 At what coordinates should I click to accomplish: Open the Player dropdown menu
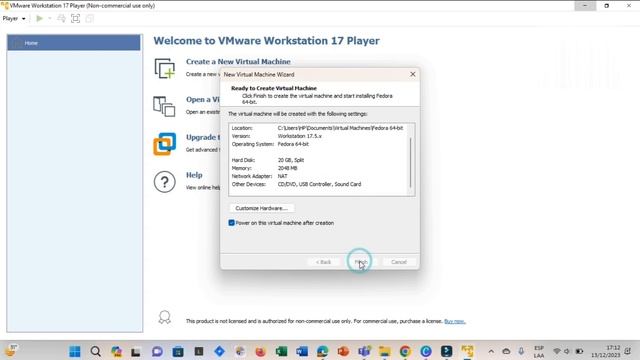click(14, 18)
